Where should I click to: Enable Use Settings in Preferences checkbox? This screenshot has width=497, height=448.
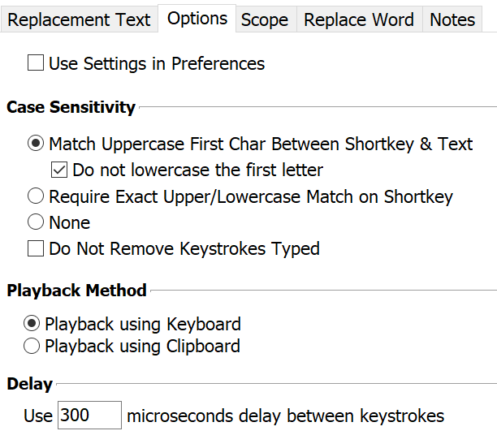pos(36,63)
